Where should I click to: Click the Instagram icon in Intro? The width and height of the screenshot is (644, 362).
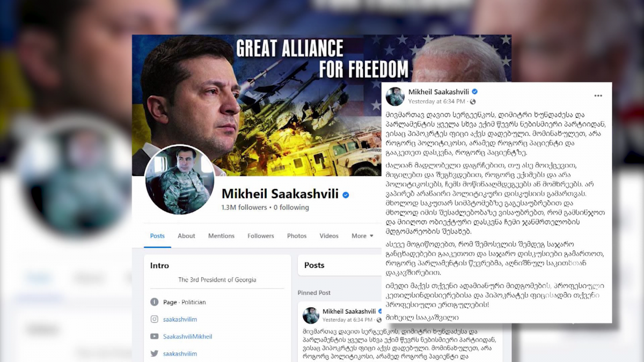coord(155,319)
